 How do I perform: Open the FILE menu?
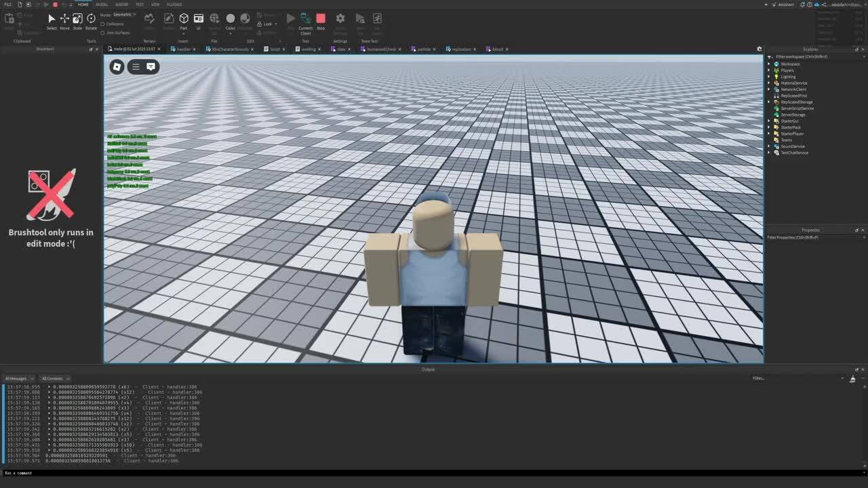point(8,4)
